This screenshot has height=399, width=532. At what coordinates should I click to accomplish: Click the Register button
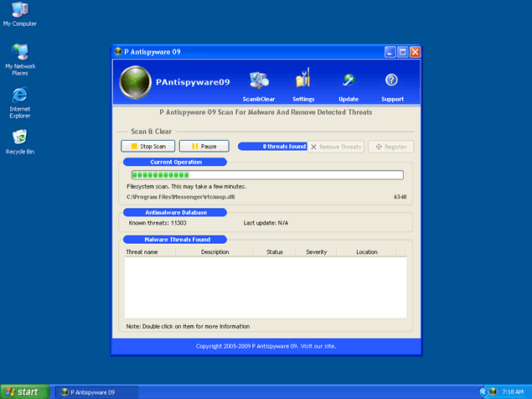[x=390, y=147]
